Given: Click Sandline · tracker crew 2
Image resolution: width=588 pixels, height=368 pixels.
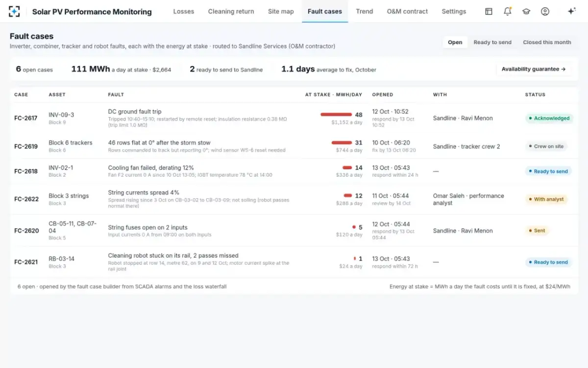Looking at the screenshot, I should click(x=466, y=146).
